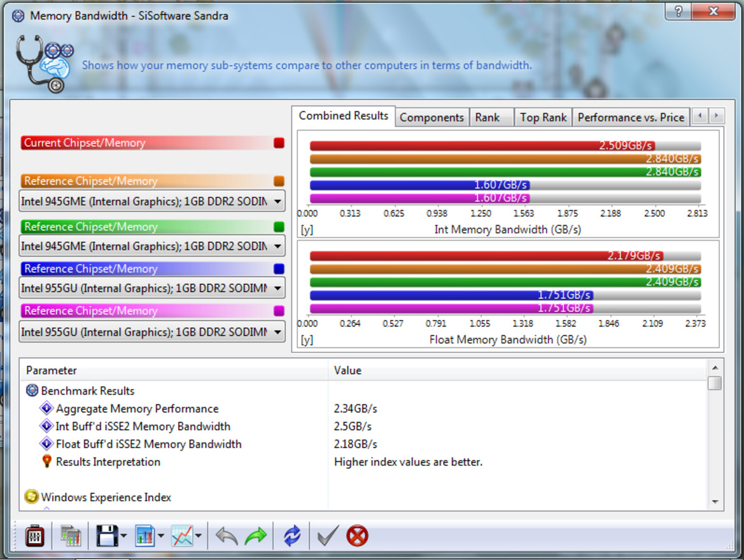Open the compare results tool

pyautogui.click(x=71, y=536)
